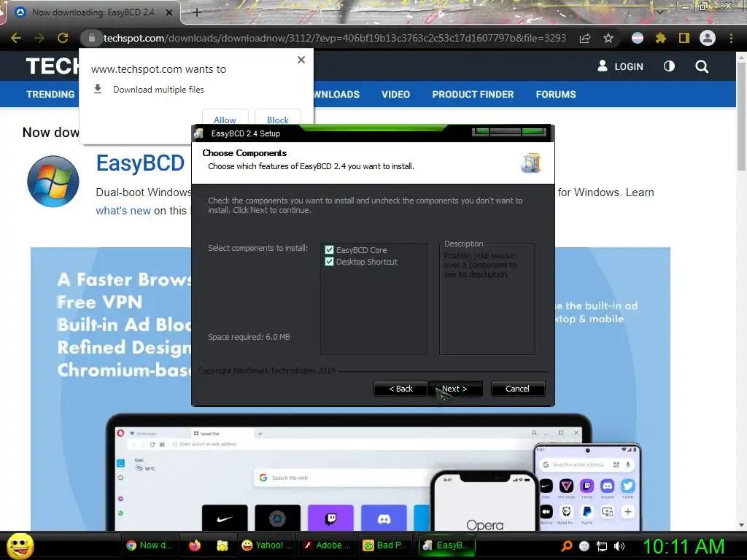The image size is (747, 560).
Task: Click the 10:11 AM clock
Action: 684,546
